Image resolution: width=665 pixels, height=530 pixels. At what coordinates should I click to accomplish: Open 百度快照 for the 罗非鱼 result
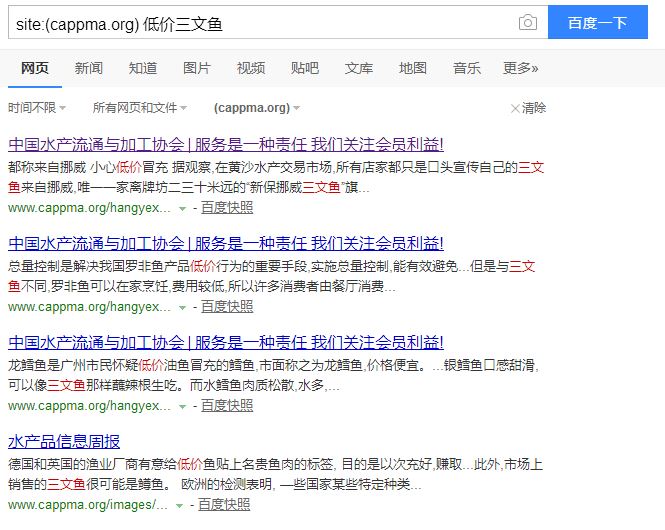[x=227, y=307]
